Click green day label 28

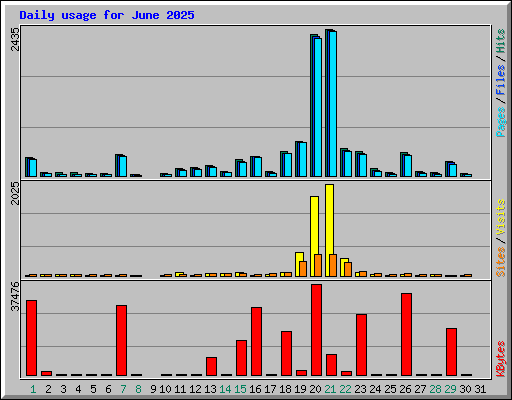pyautogui.click(x=435, y=389)
